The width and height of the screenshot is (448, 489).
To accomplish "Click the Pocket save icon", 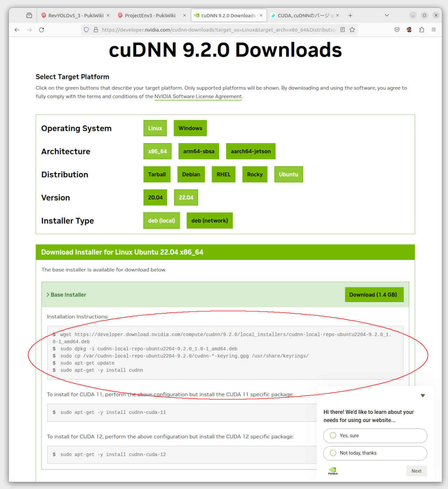I will (x=397, y=30).
